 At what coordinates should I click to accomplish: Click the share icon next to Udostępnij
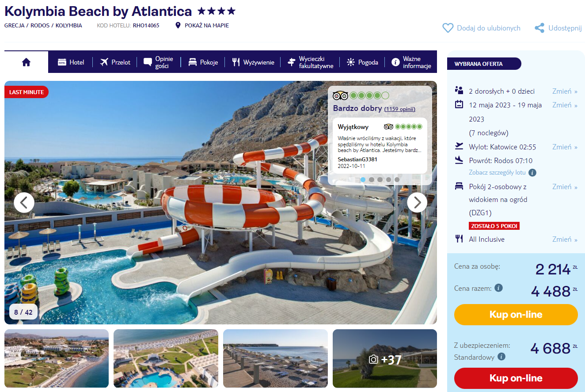tap(539, 28)
